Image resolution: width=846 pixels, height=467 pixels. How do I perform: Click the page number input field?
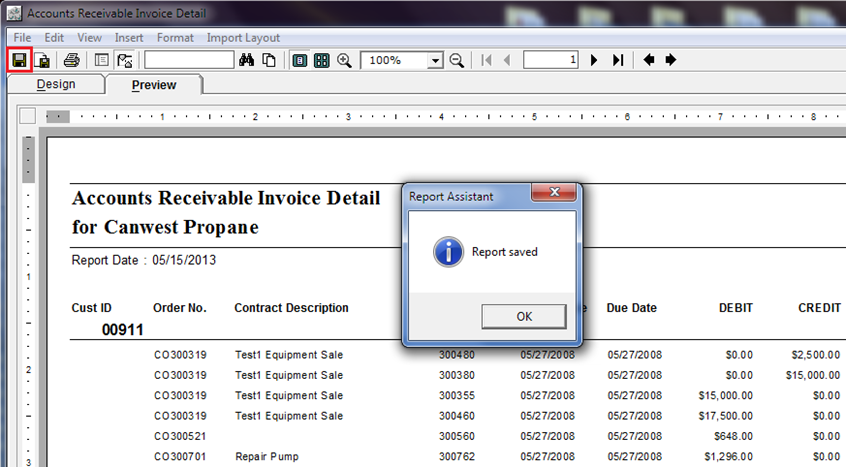[x=551, y=60]
